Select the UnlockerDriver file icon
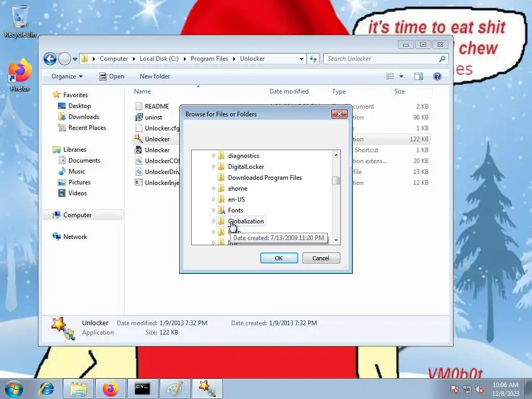The width and height of the screenshot is (532, 399). click(x=138, y=171)
